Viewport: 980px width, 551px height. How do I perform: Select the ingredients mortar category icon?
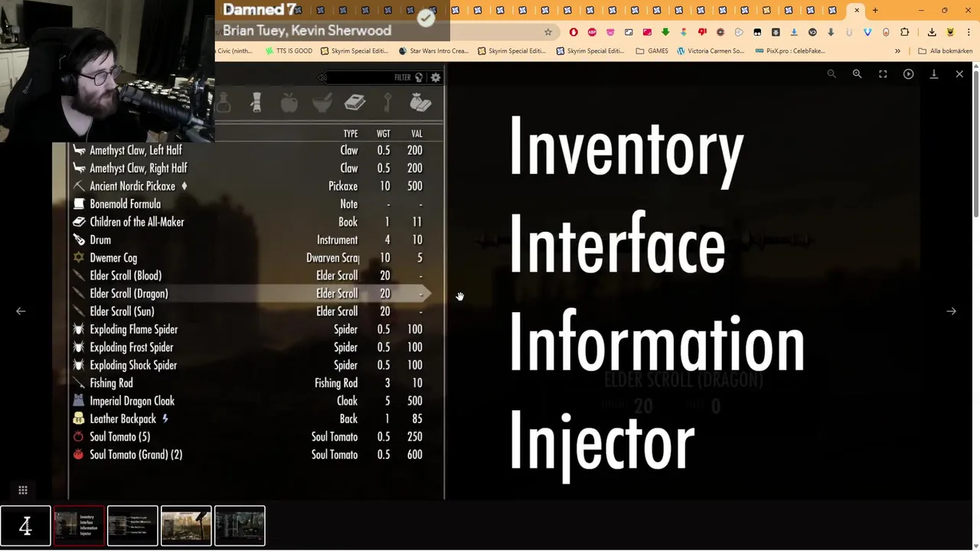[x=322, y=103]
